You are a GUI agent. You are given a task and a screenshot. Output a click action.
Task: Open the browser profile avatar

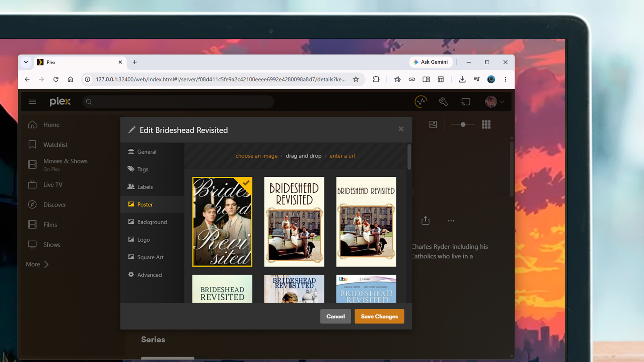point(491,79)
